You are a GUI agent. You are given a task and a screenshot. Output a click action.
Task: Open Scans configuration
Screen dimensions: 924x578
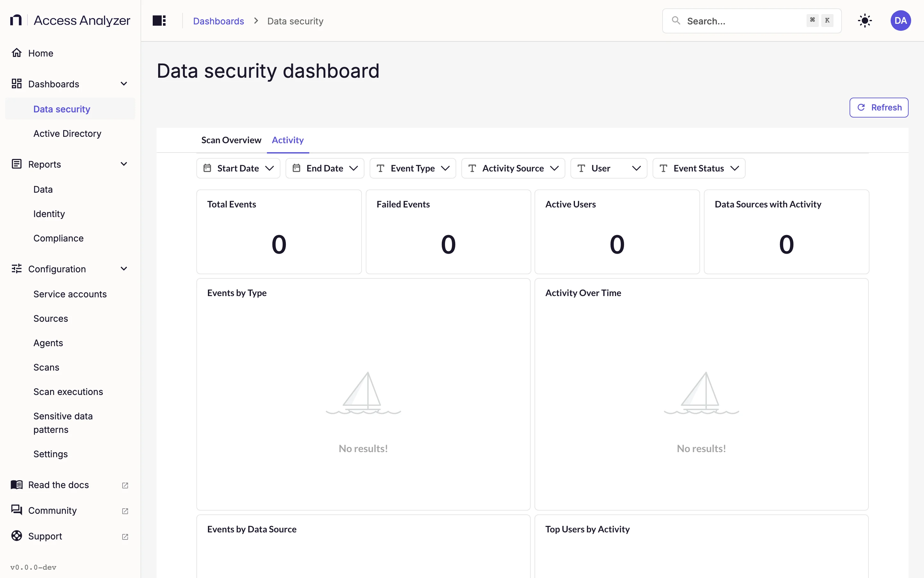[70, 367]
